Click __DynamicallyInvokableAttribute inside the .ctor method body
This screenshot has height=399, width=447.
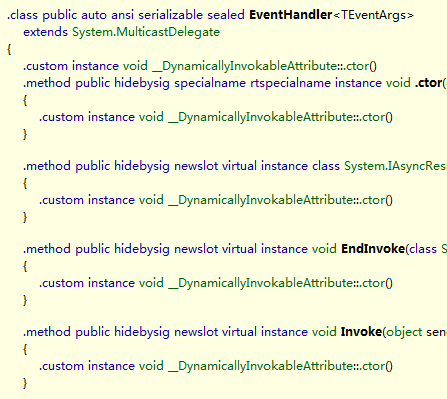(x=280, y=117)
